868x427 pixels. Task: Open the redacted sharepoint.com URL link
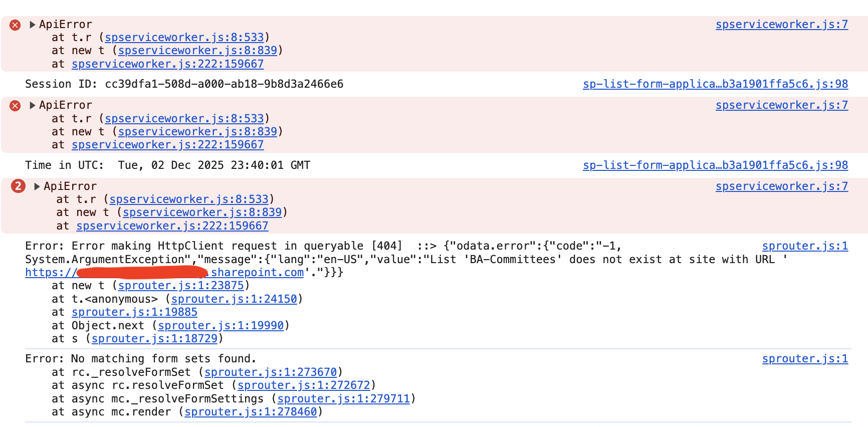point(165,273)
